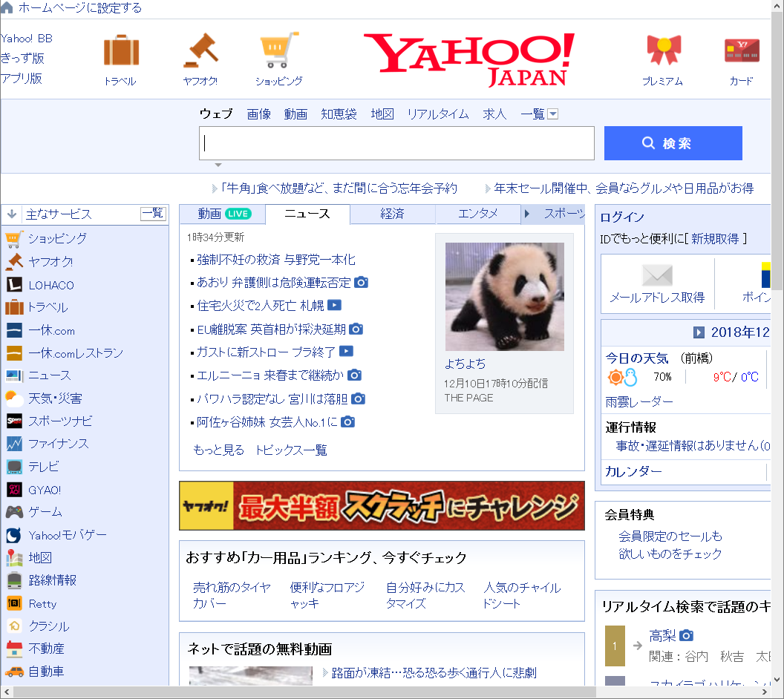This screenshot has width=784, height=699.
Task: Click the Shopping cart icon in header
Action: click(x=279, y=52)
